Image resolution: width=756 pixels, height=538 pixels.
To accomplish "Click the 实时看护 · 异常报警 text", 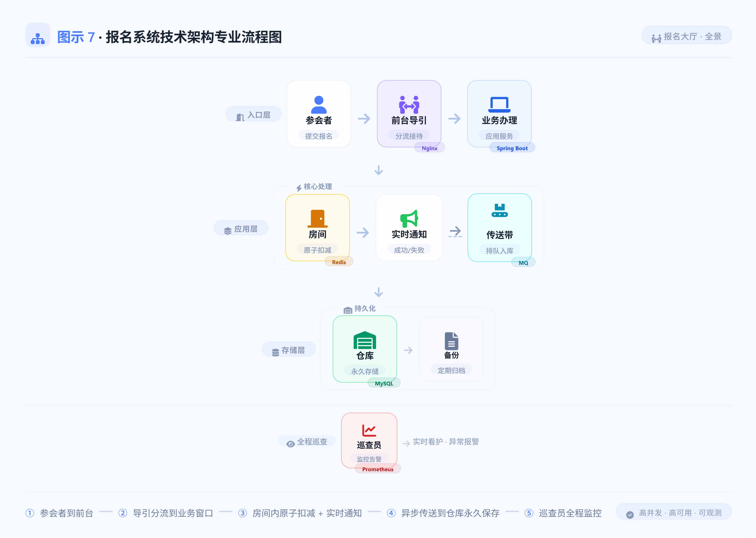I will 446,441.
